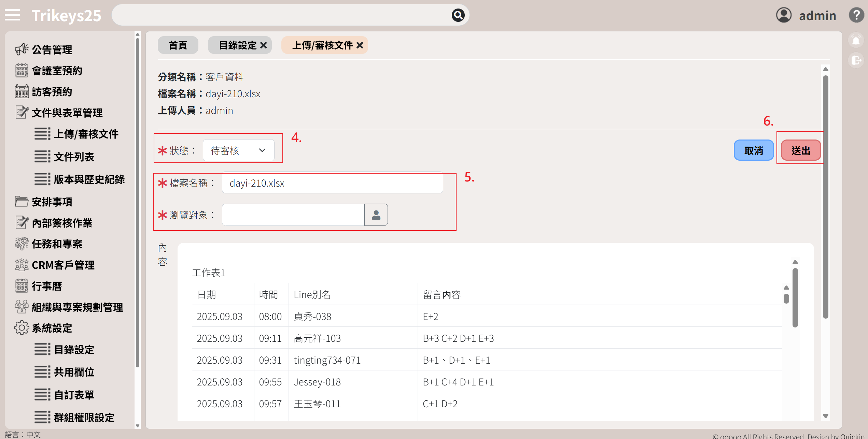Expand the 狀態 dropdown showing 待審核
The image size is (868, 439).
pyautogui.click(x=238, y=150)
